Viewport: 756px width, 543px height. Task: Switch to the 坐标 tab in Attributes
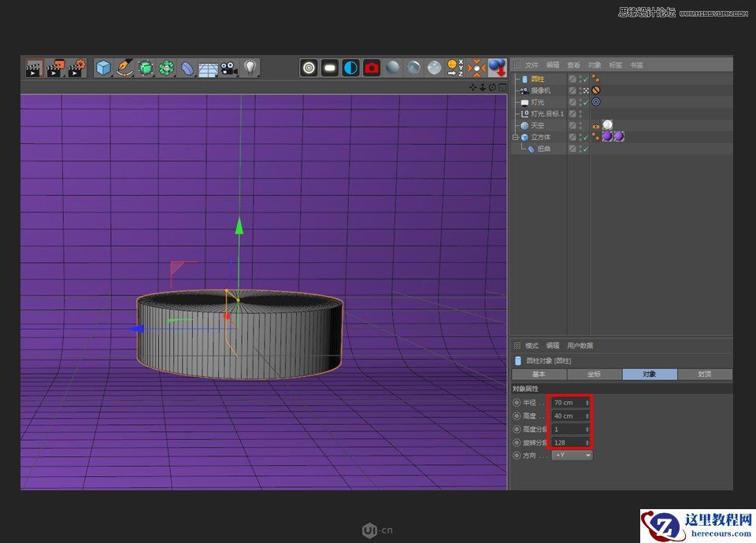pyautogui.click(x=593, y=375)
